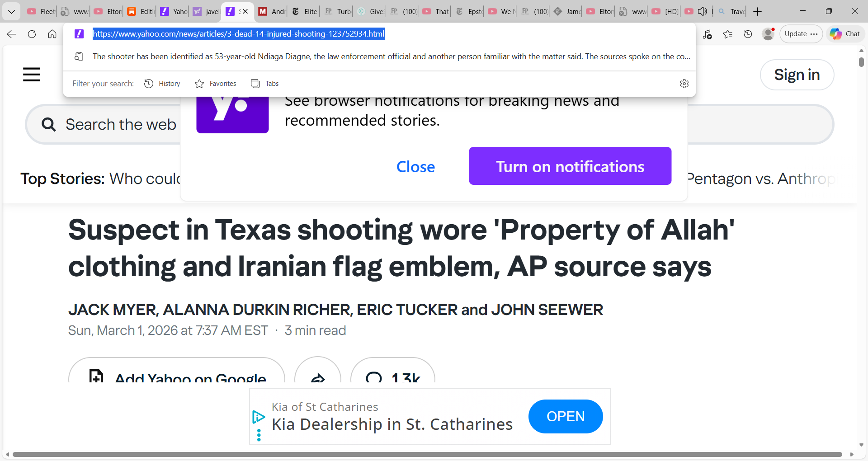Viewport: 868px width, 461px height.
Task: Open the Yahoo hamburger menu
Action: click(32, 74)
